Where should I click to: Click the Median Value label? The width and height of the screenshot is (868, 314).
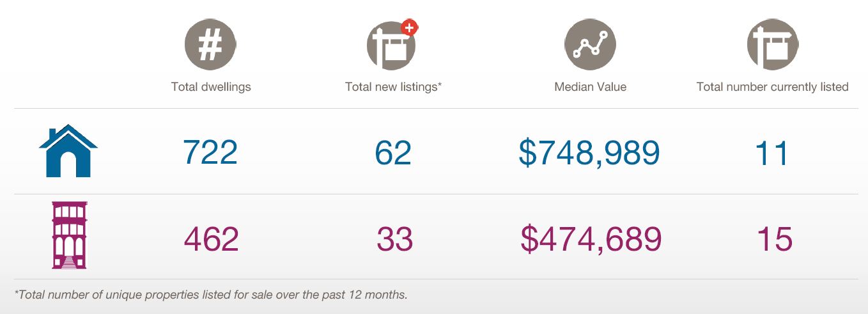tap(591, 87)
